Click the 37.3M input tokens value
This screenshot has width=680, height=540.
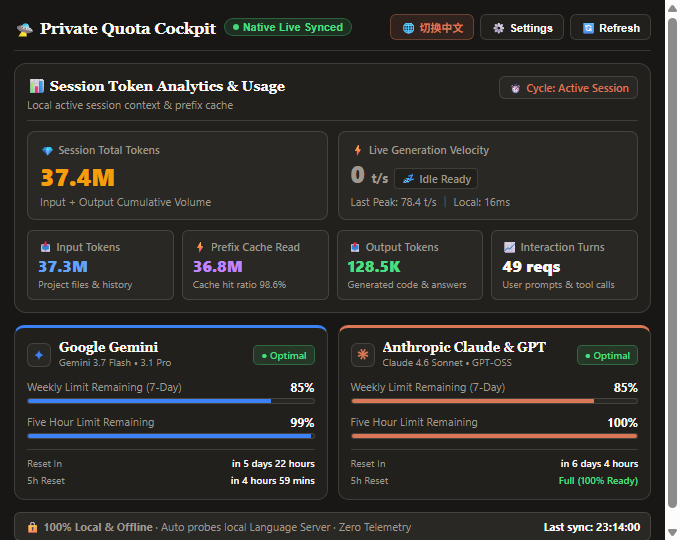(x=63, y=266)
